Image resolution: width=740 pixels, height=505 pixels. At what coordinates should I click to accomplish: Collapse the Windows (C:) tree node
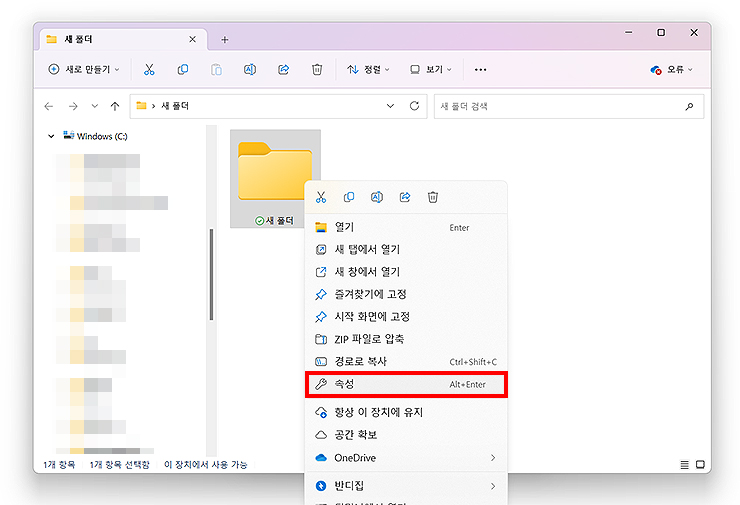pyautogui.click(x=51, y=136)
